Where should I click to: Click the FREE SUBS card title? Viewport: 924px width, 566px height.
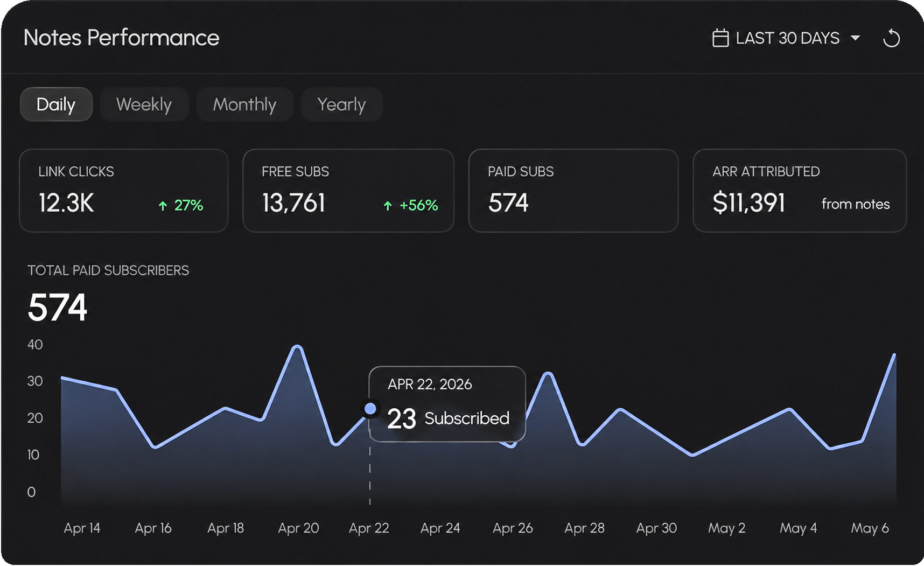(295, 172)
